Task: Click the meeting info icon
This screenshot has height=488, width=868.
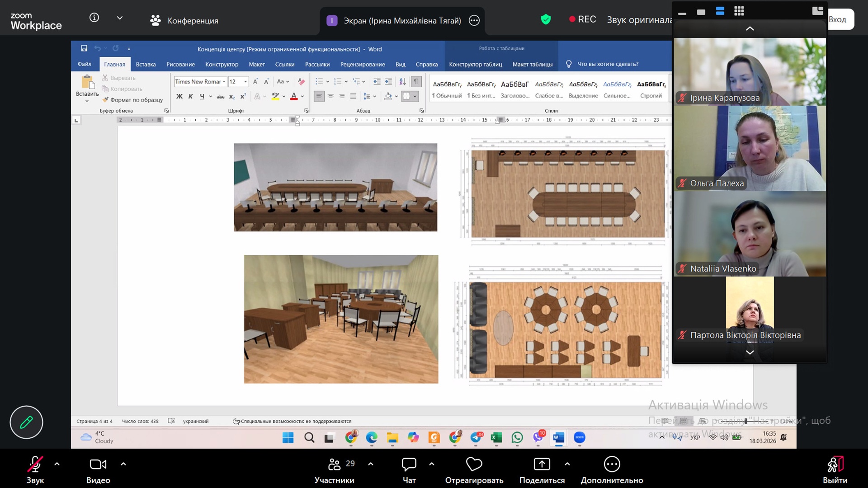Action: click(94, 18)
